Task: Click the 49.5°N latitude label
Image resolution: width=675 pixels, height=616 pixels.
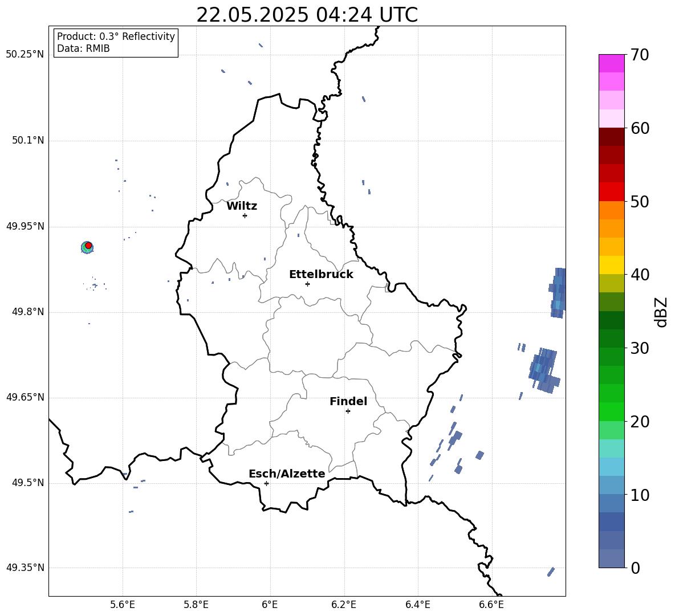Action: point(28,483)
